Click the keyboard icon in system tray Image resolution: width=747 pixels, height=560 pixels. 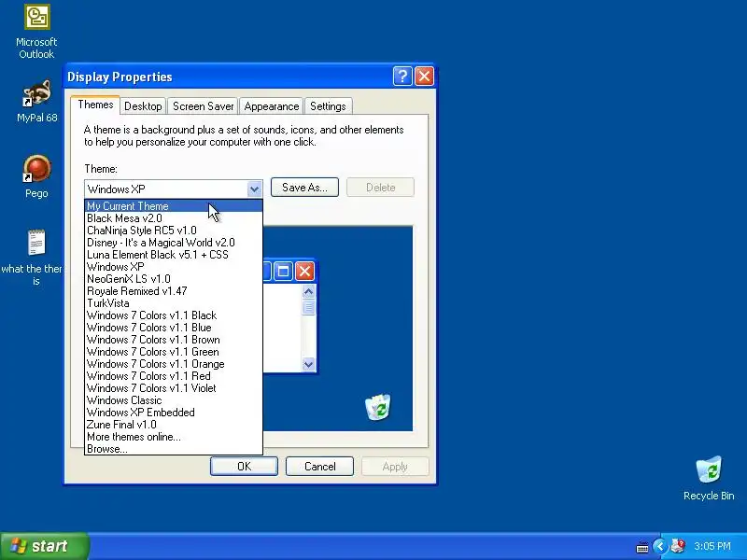(x=642, y=547)
